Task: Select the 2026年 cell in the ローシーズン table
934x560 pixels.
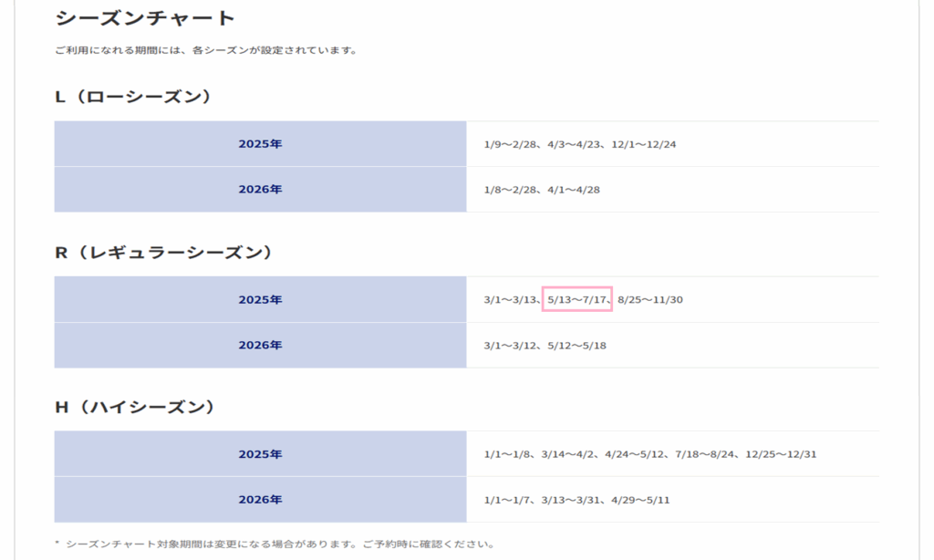Action: tap(260, 190)
